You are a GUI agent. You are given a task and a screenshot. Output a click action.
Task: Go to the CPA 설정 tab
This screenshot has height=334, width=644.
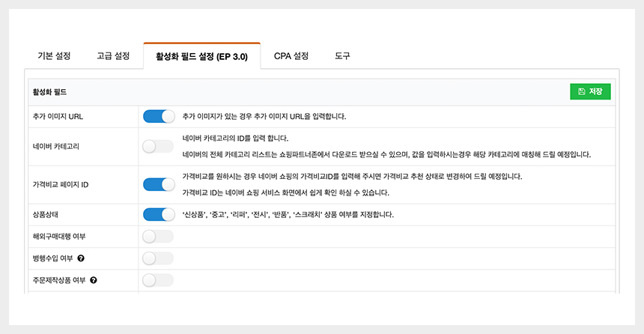click(x=291, y=56)
